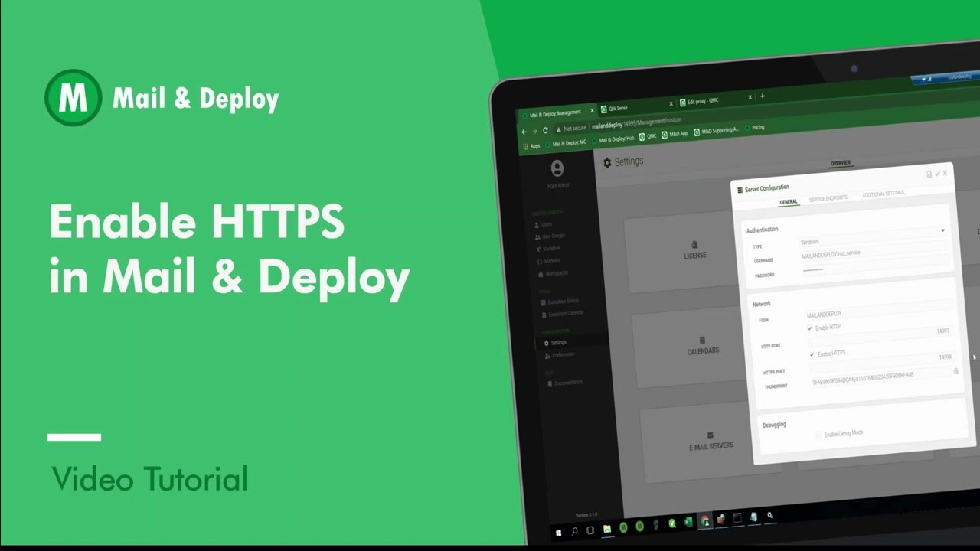Open Workspaces in the sidebar
This screenshot has width=980, height=551.
tap(553, 273)
